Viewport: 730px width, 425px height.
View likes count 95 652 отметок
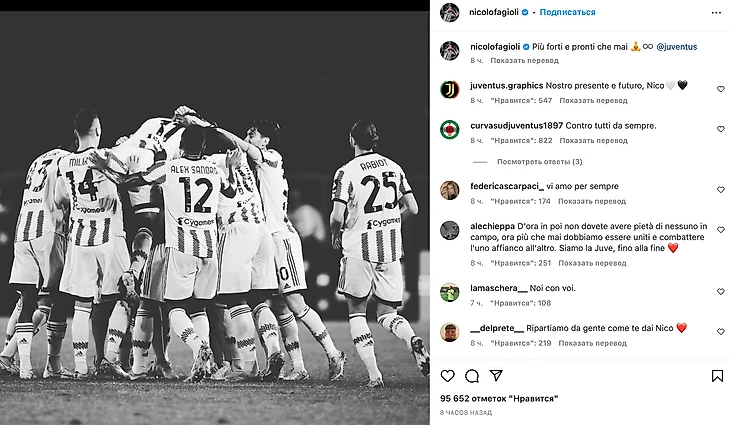pyautogui.click(x=499, y=398)
